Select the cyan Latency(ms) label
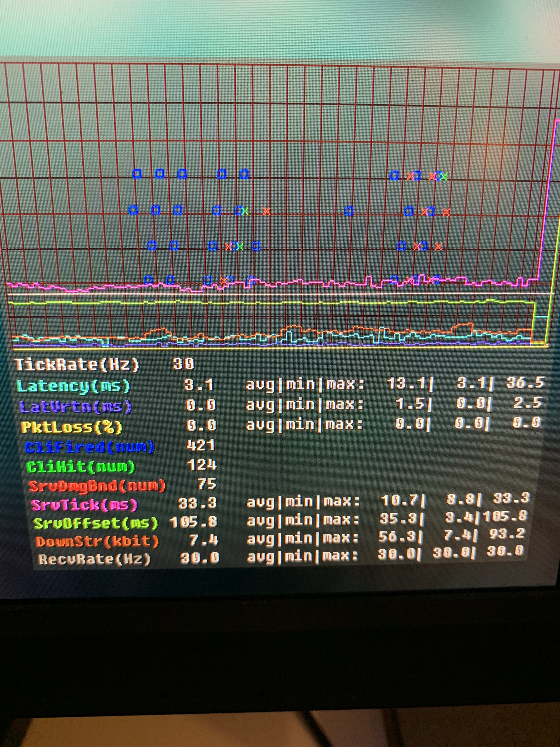This screenshot has width=560, height=747. 73,386
